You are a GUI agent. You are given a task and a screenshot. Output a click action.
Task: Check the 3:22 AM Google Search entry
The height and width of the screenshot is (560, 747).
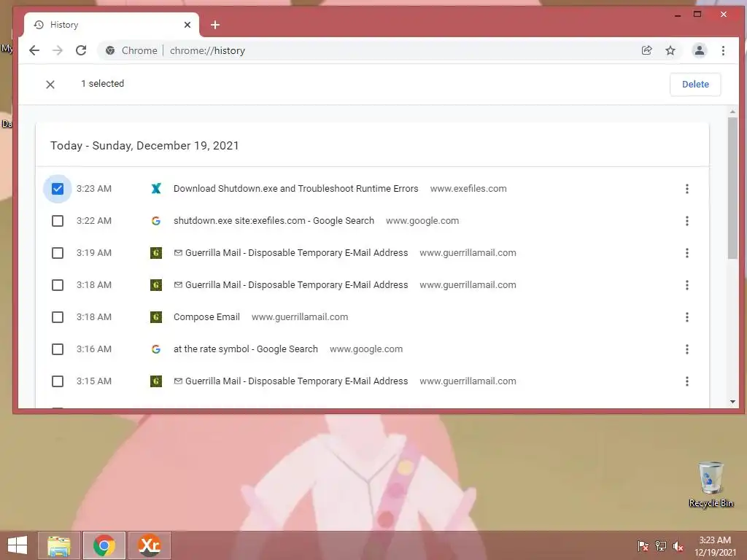pos(58,221)
